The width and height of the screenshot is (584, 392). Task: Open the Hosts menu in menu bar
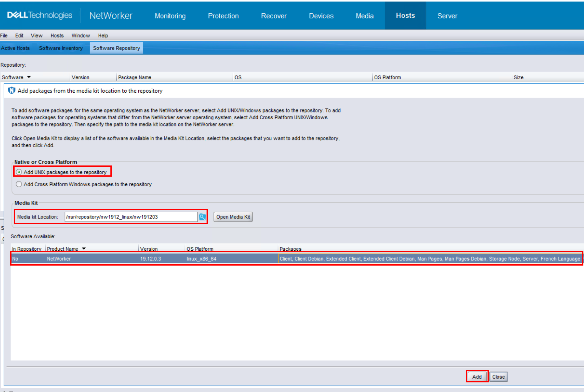click(x=57, y=35)
